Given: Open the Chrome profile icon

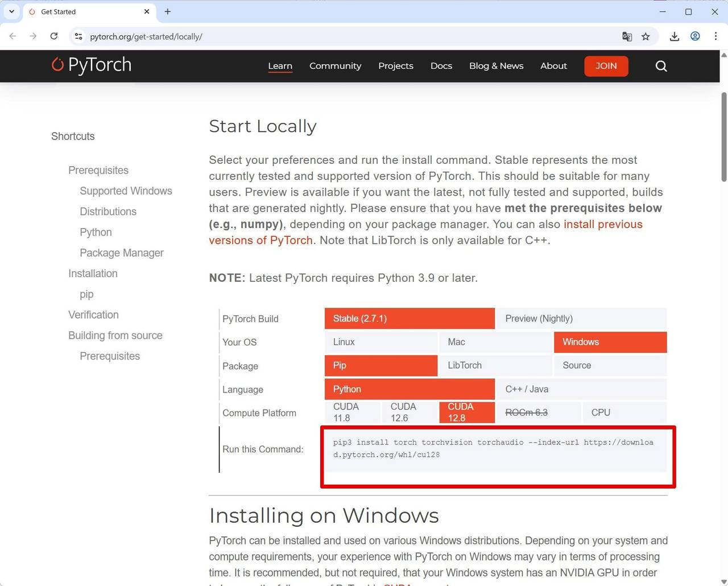Looking at the screenshot, I should point(695,36).
